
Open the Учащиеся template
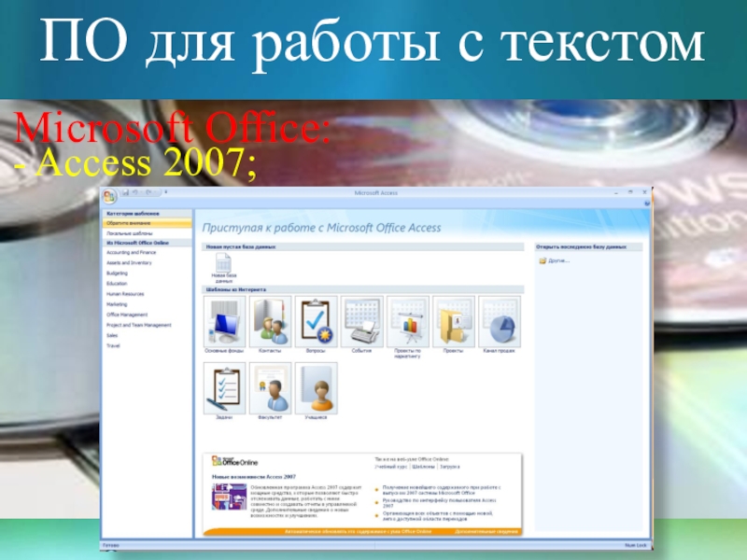[316, 387]
